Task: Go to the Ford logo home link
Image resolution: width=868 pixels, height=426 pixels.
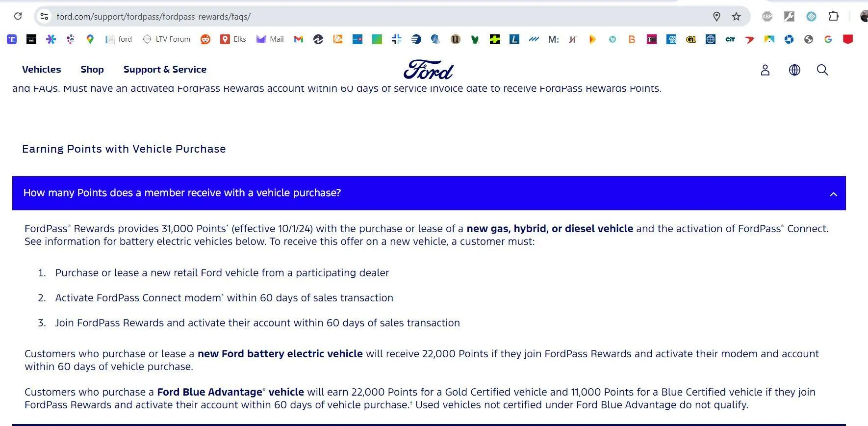Action: tap(429, 70)
